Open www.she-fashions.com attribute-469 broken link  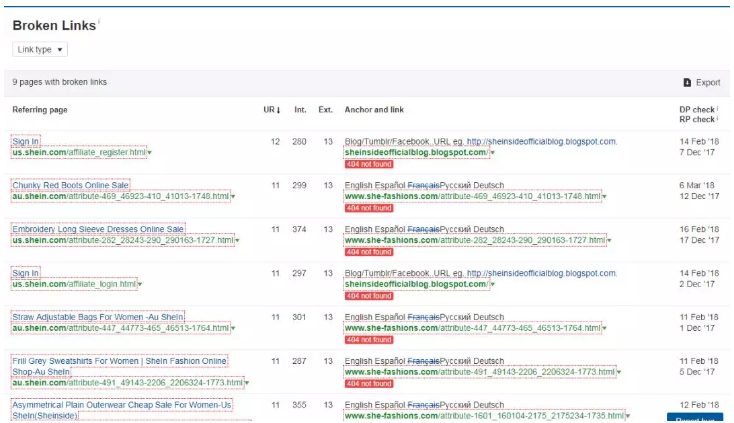(472, 197)
